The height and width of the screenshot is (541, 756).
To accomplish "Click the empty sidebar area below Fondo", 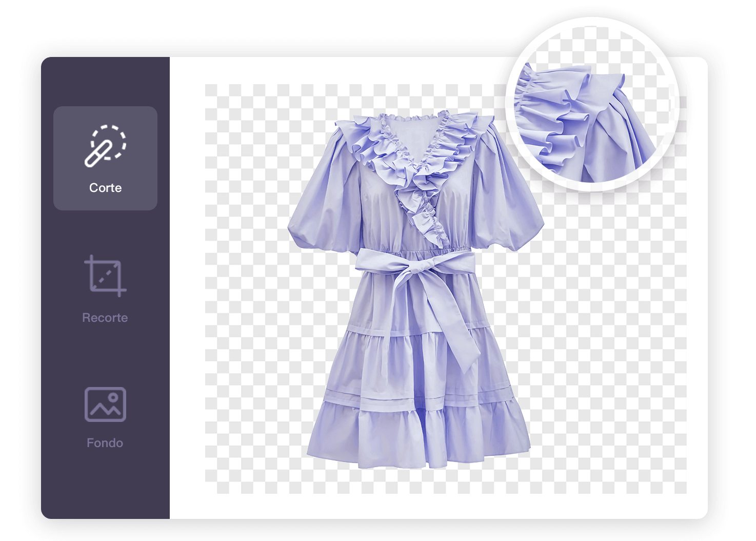I will point(105,488).
